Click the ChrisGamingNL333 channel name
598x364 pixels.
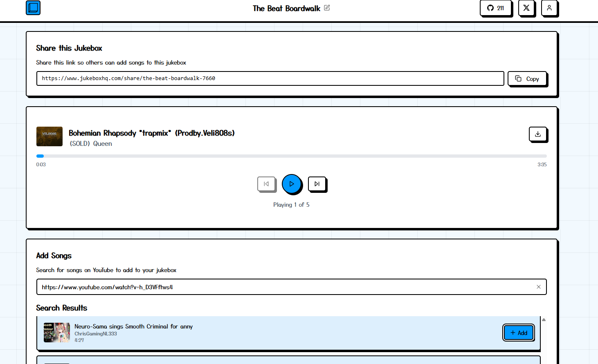pyautogui.click(x=96, y=334)
